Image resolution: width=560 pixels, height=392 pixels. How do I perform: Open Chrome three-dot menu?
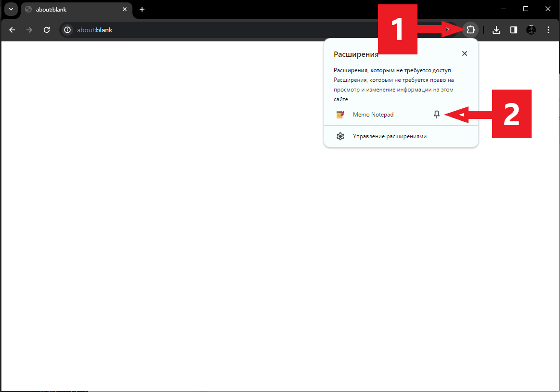coord(548,30)
